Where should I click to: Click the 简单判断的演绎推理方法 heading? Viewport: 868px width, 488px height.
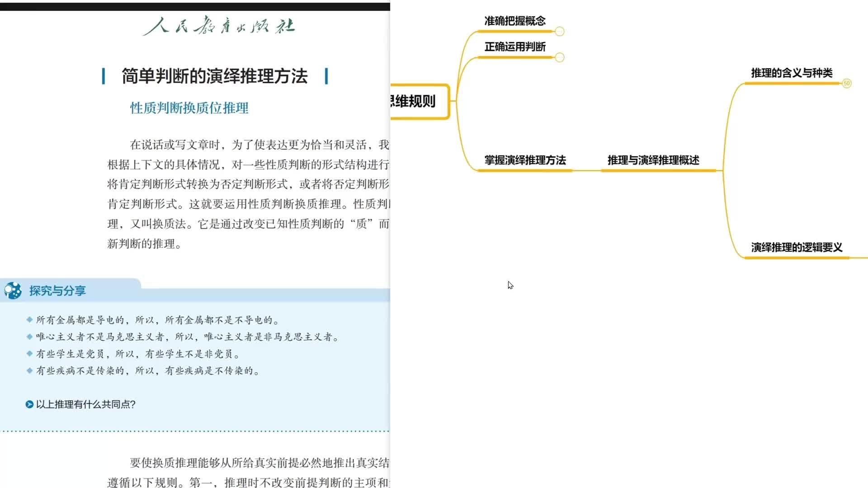[215, 76]
